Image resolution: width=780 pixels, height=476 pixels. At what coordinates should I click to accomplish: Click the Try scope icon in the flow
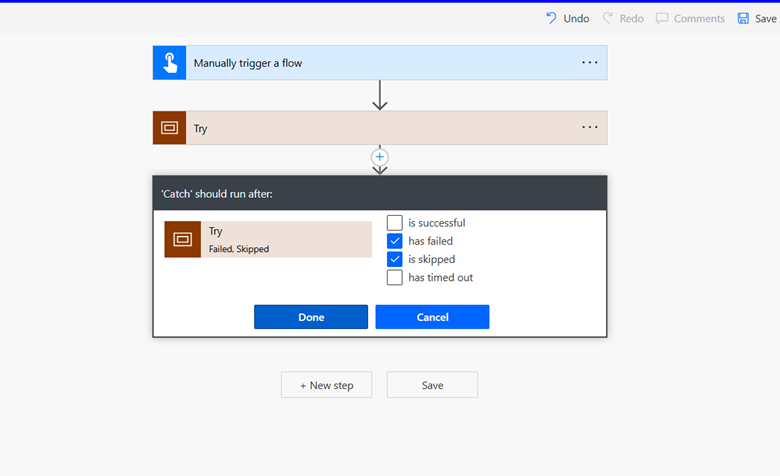(x=169, y=128)
